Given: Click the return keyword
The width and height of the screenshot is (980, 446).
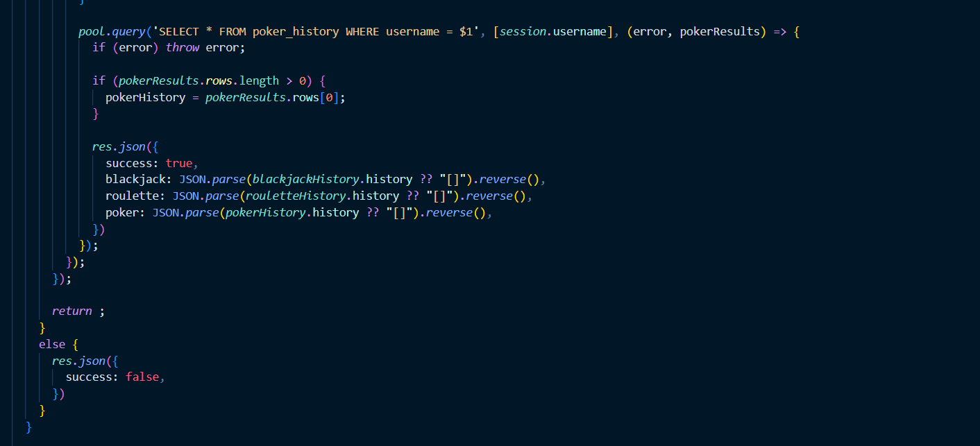Looking at the screenshot, I should click(71, 311).
